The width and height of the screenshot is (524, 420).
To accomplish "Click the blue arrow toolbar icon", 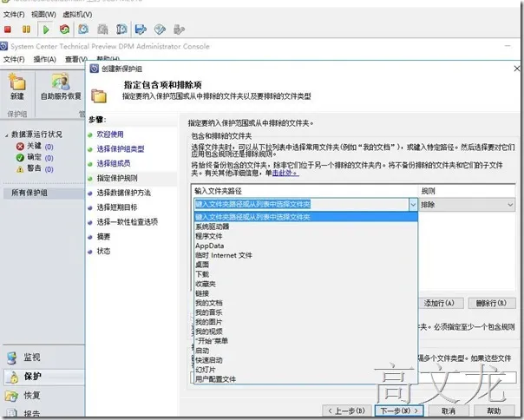I will [x=141, y=30].
